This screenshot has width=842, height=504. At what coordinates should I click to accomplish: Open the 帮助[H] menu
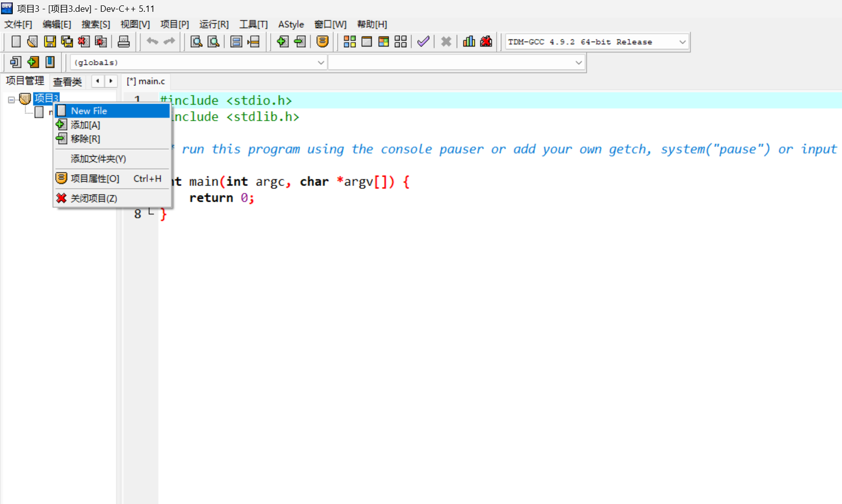coord(372,25)
